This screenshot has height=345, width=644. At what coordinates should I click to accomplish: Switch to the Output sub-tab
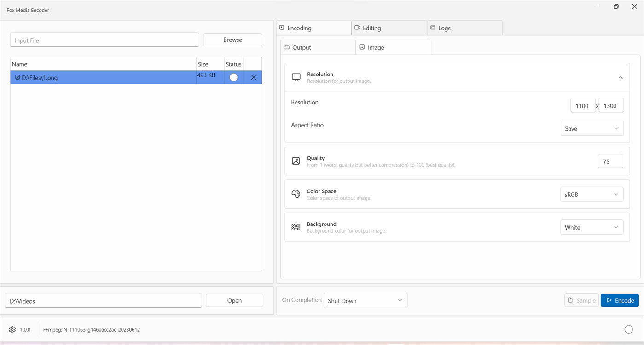[318, 47]
